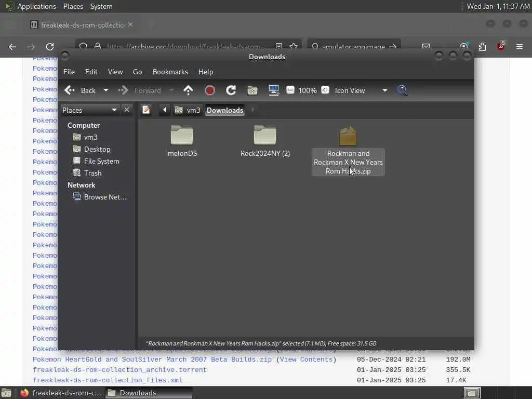Close the freakleak-ds-rom-collection browser tab
532x399 pixels.
130,24
